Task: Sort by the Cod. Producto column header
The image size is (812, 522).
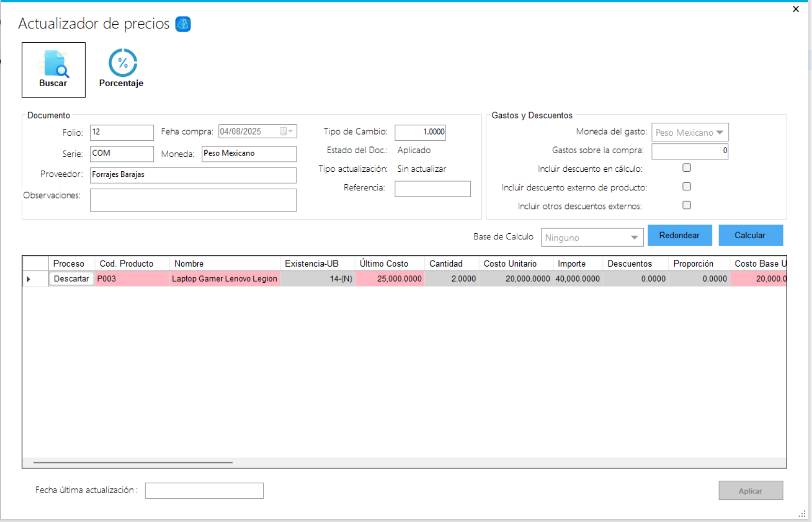Action: pos(132,264)
